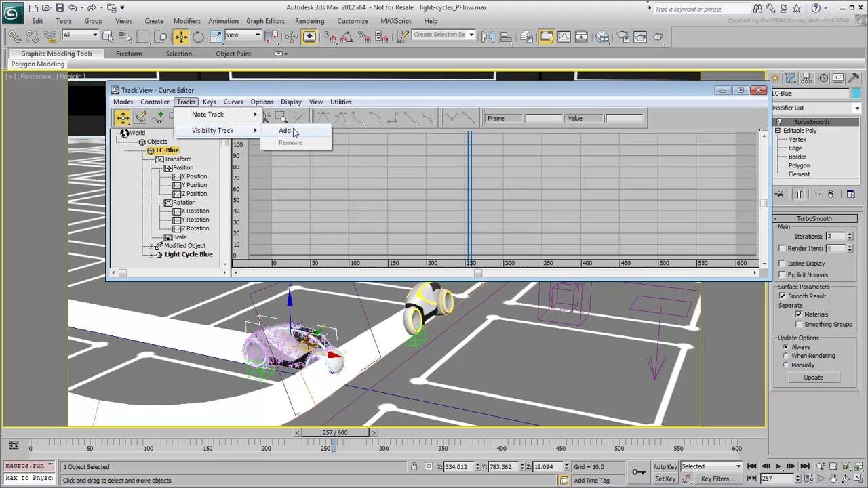Enable the Render Iters checkbox
868x488 pixels.
pos(782,249)
